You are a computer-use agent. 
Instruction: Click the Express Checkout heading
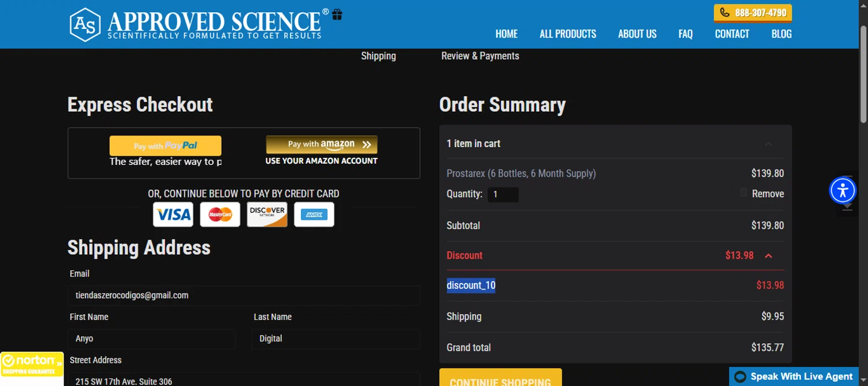pos(140,105)
